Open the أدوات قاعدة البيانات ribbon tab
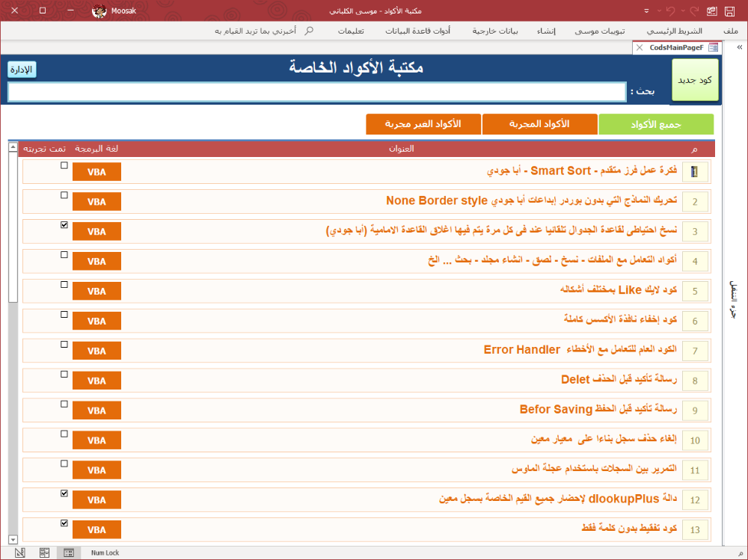Image resolution: width=748 pixels, height=560 pixels. [x=418, y=31]
